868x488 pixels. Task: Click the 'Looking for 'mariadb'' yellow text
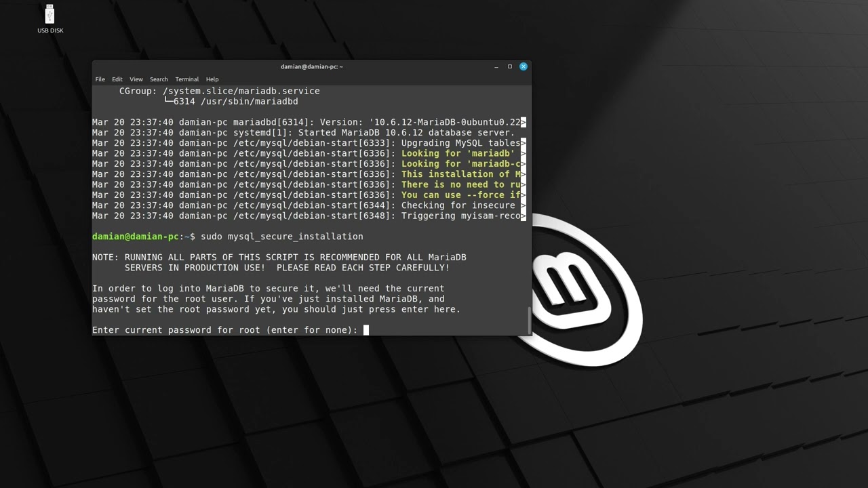click(x=458, y=153)
